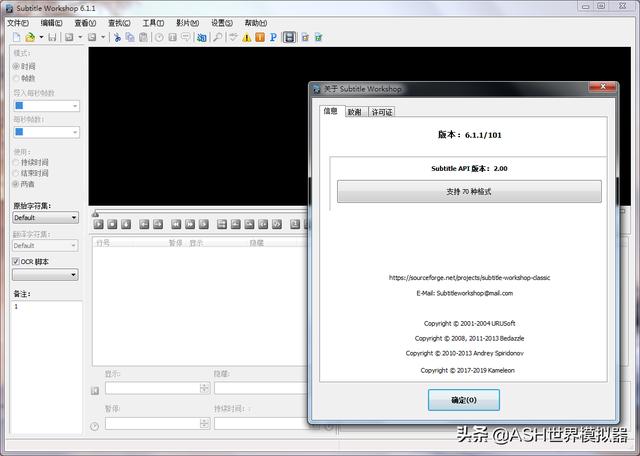Click the Open subtitle folder icon
Screen dimensions: 640x456
pyautogui.click(x=30, y=38)
